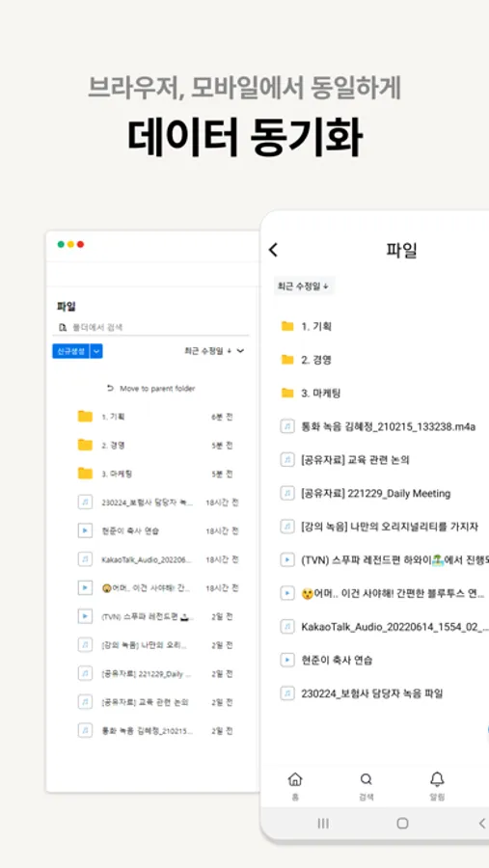The height and width of the screenshot is (868, 489).
Task: Open browser file 230224_보험사 담당자 녹
Action: click(156, 502)
